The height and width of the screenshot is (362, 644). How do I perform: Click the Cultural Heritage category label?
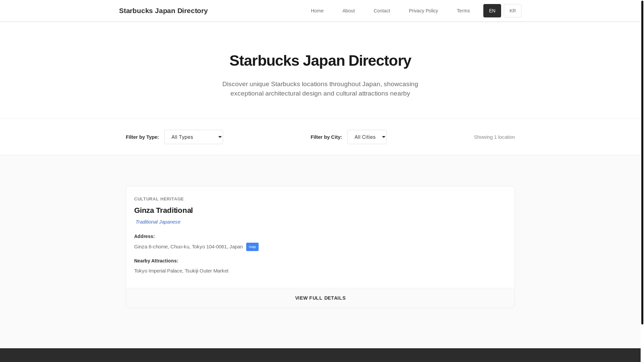pos(159,199)
